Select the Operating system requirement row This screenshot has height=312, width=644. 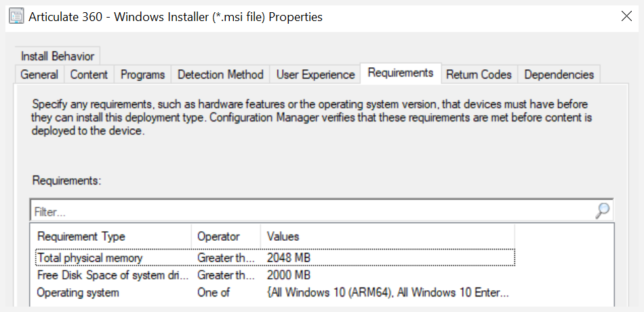pos(275,293)
